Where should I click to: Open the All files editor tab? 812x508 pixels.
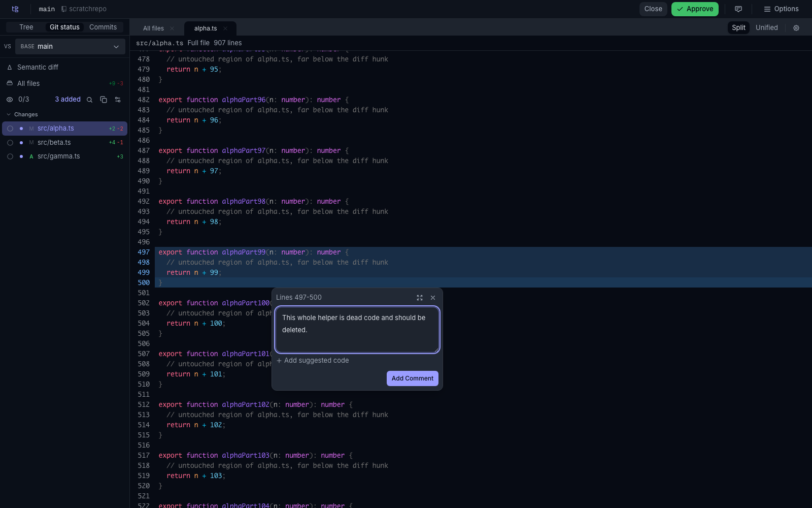pos(153,28)
